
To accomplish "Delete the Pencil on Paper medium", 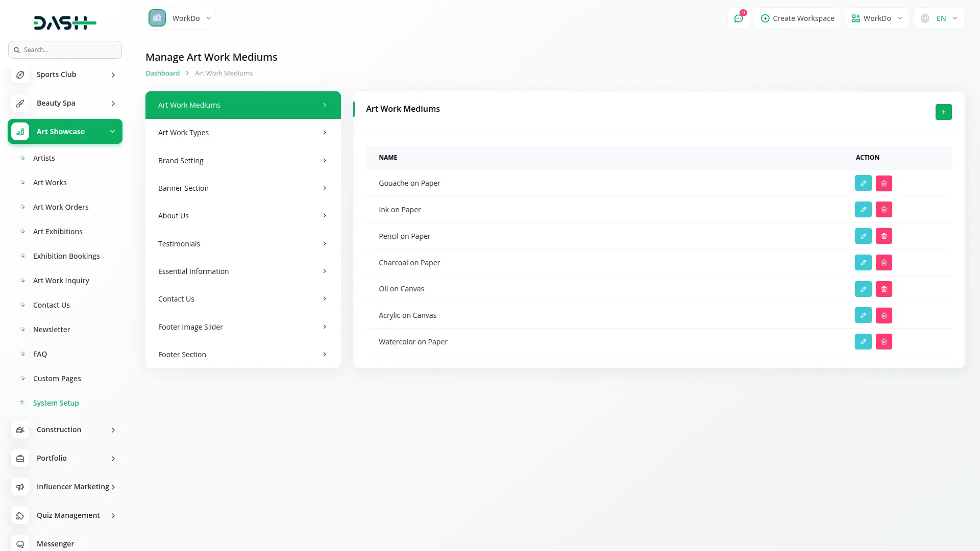I will pyautogui.click(x=884, y=236).
